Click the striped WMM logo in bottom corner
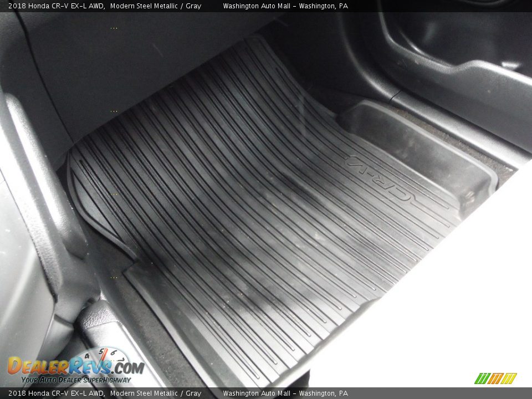This screenshot has height=399, width=532. pyautogui.click(x=495, y=378)
